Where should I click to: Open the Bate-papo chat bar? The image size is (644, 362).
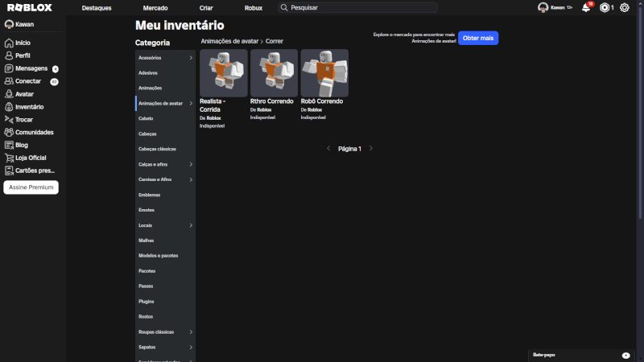tap(580, 356)
